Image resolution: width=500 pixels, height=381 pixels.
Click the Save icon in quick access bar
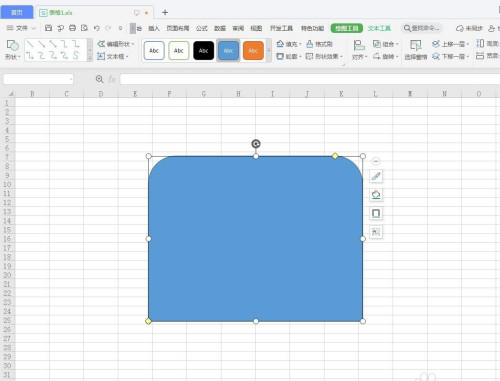coord(48,28)
